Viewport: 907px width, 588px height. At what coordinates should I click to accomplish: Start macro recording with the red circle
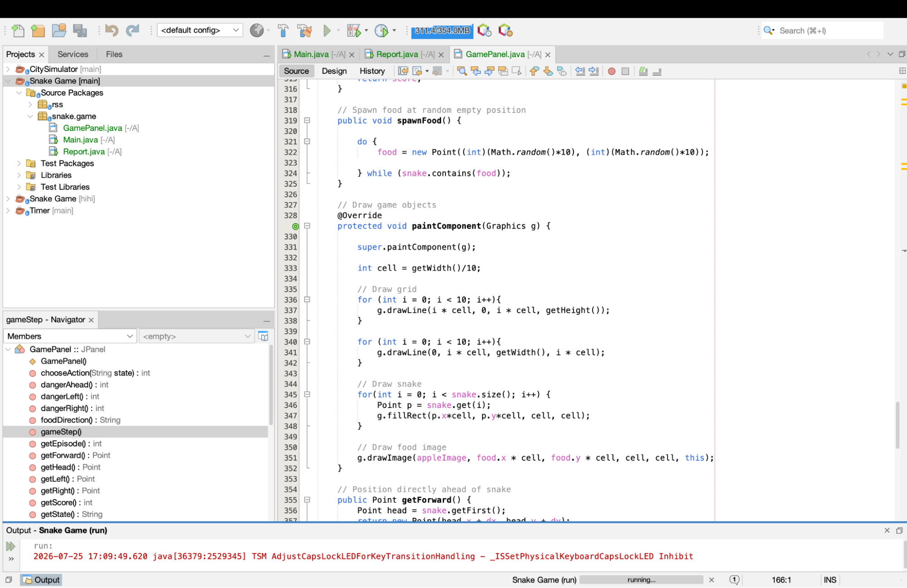(612, 71)
